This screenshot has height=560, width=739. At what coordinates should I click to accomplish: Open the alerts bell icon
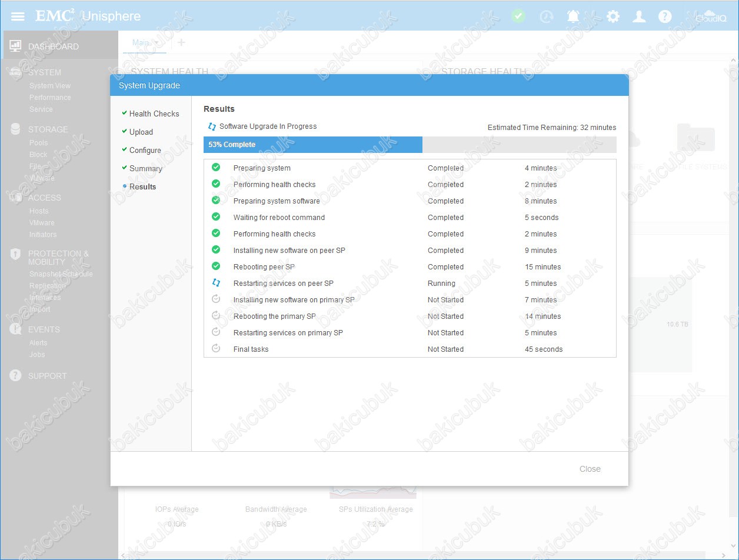[573, 16]
